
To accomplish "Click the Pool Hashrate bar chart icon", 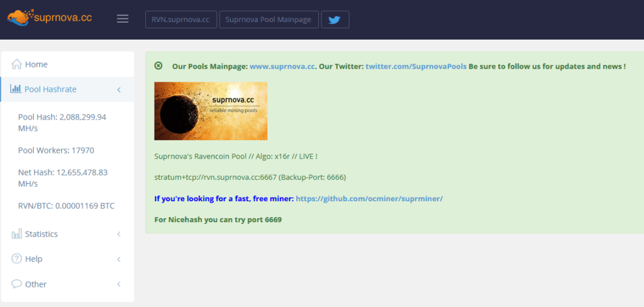I will coord(16,89).
